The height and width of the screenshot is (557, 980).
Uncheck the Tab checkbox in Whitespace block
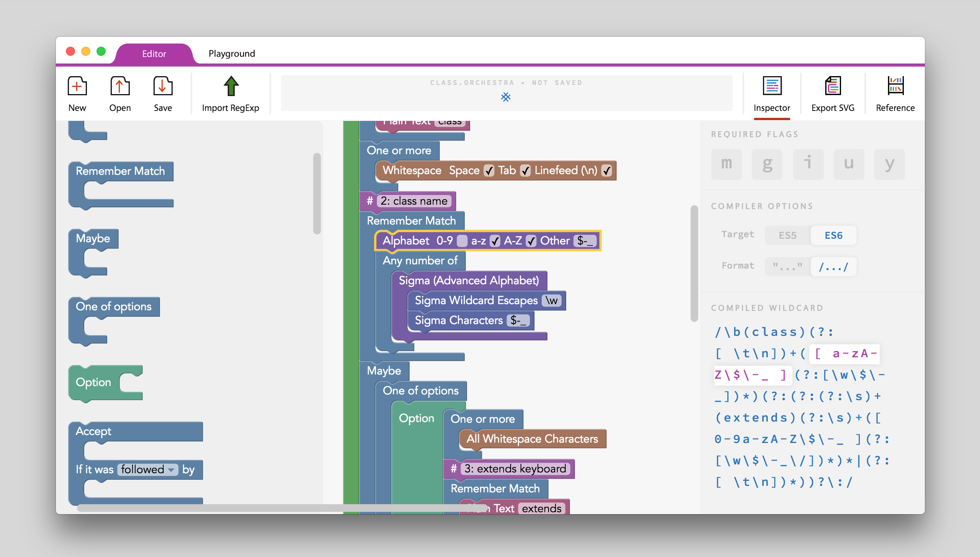[526, 171]
